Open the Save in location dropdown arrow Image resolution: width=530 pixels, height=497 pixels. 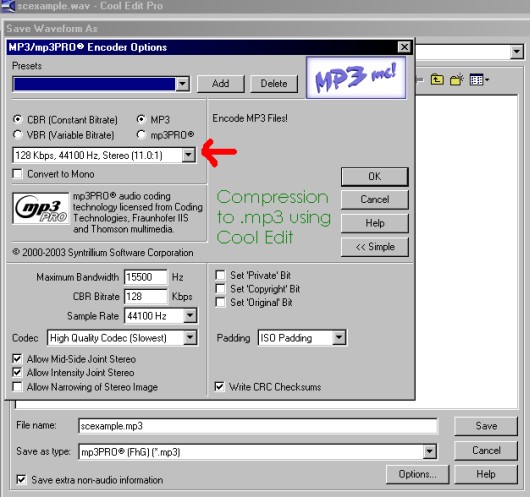pos(517,52)
